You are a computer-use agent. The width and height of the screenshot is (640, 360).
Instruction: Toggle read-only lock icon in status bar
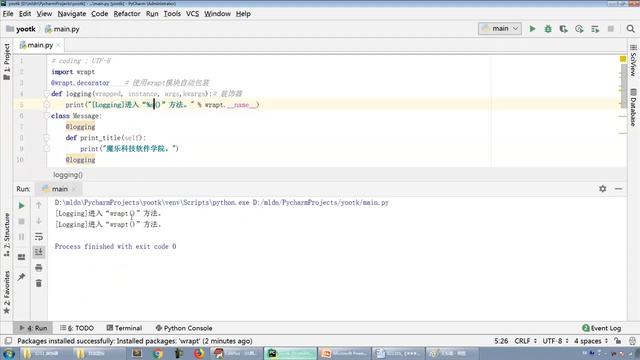[618, 340]
